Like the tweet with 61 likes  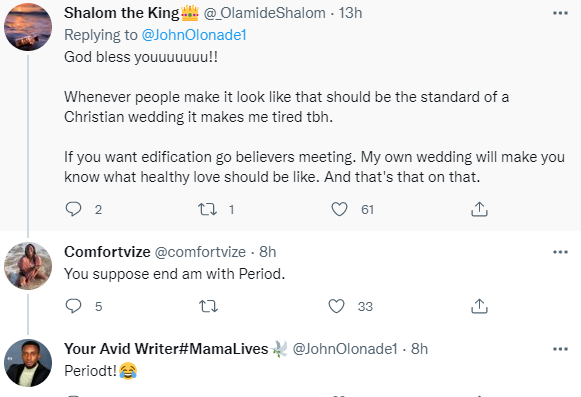(x=339, y=209)
